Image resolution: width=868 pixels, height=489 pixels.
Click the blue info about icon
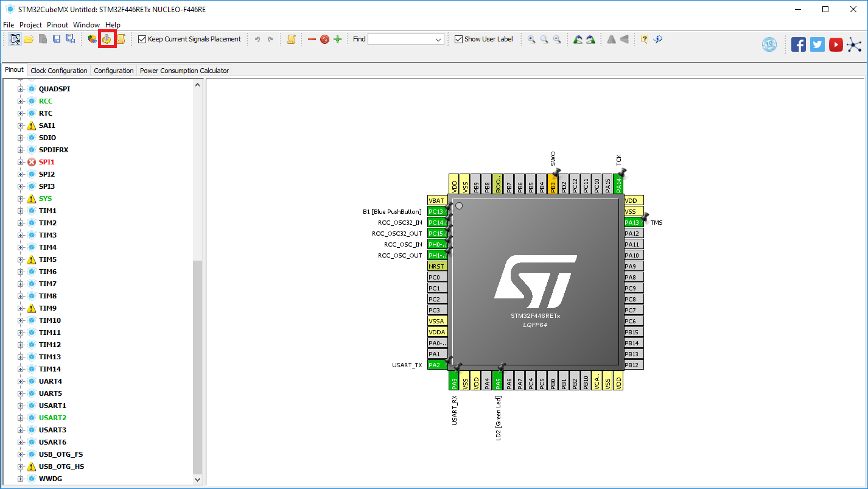coord(658,39)
